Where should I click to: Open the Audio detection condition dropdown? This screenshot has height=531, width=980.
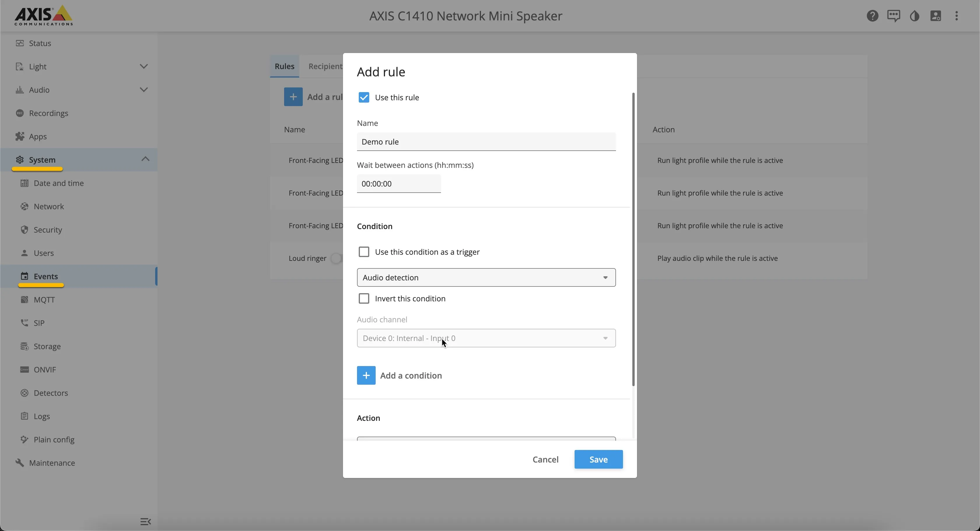486,277
